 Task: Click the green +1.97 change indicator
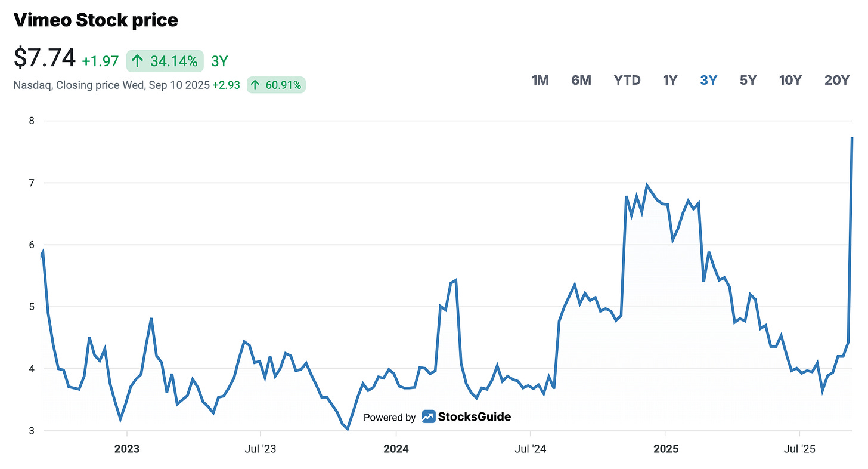tap(99, 60)
